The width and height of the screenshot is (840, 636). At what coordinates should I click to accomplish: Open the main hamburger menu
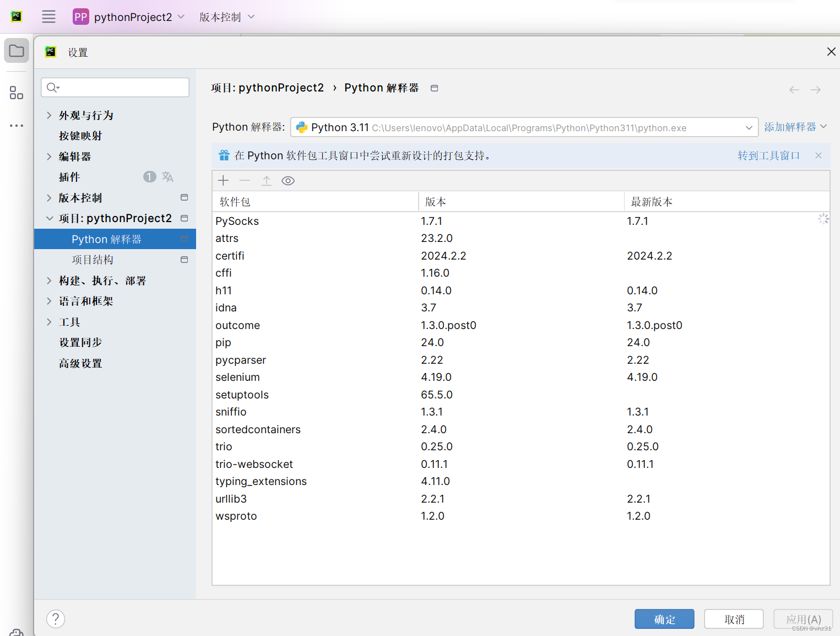point(48,17)
